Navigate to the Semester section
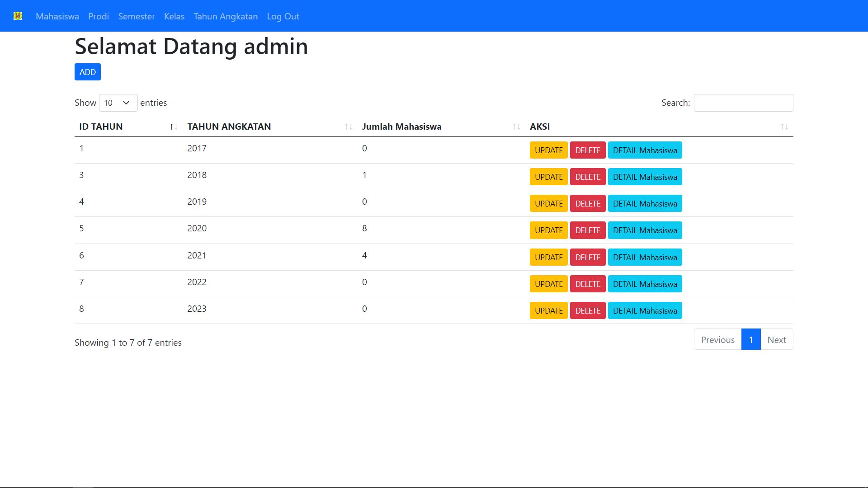868x488 pixels. [136, 16]
